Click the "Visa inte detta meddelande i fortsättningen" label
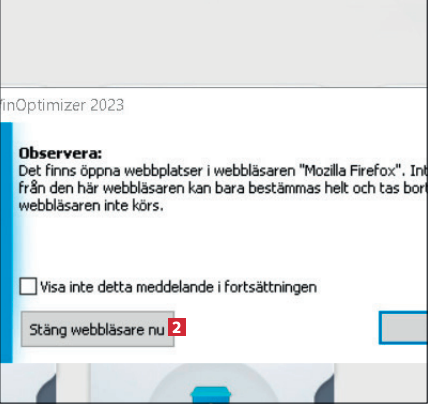This screenshot has width=428, height=404. pyautogui.click(x=178, y=287)
